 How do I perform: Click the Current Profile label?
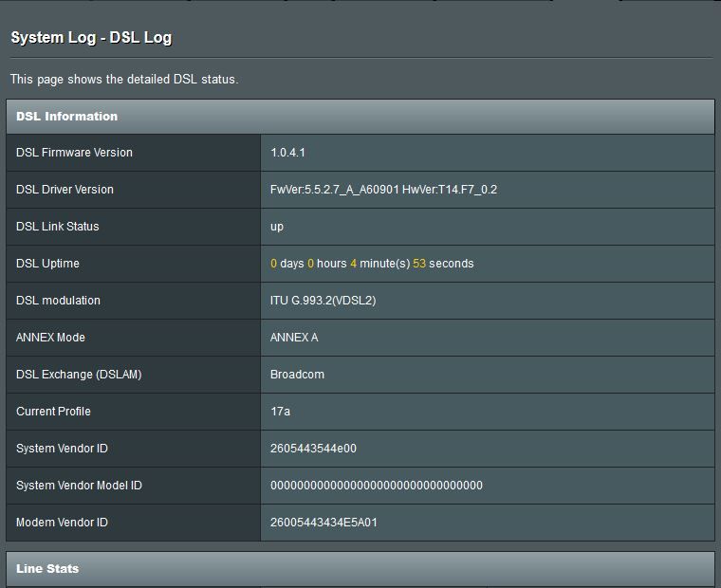(x=53, y=412)
